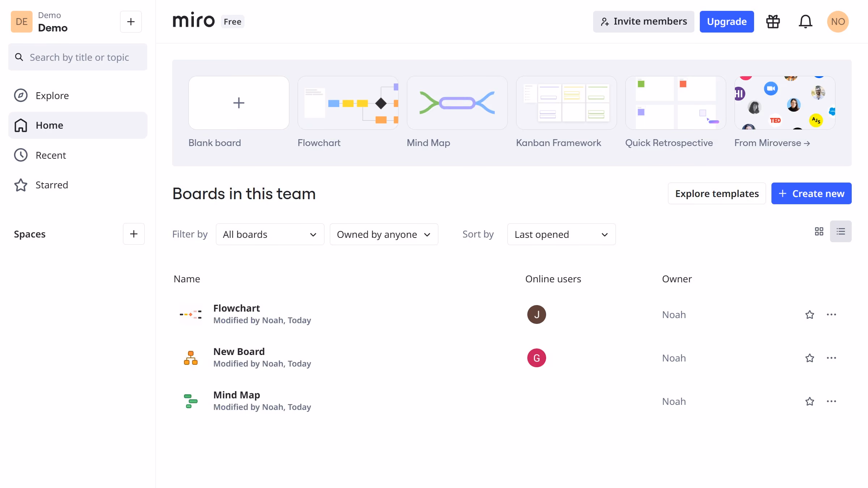Click the plus button next to Demo team
This screenshot has width=868, height=488.
(x=131, y=22)
